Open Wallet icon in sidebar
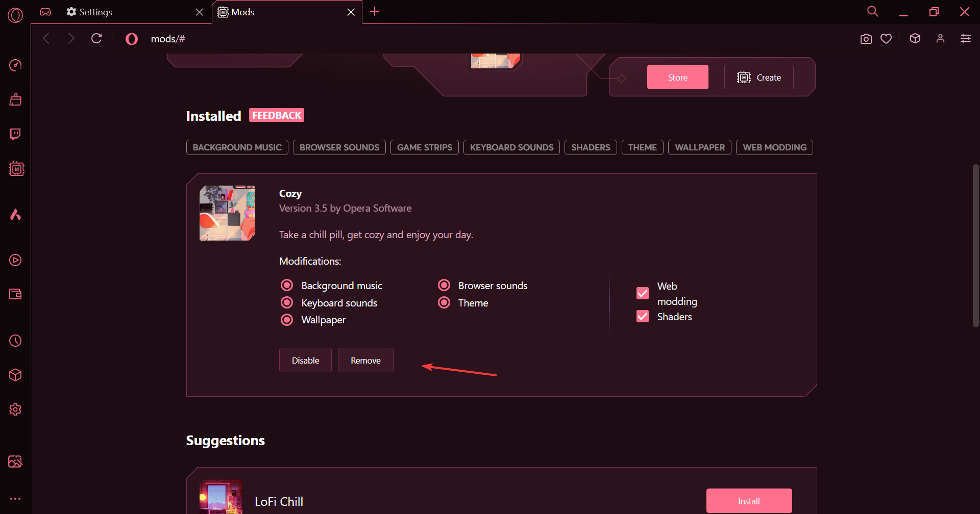This screenshot has width=980, height=514. (x=15, y=294)
